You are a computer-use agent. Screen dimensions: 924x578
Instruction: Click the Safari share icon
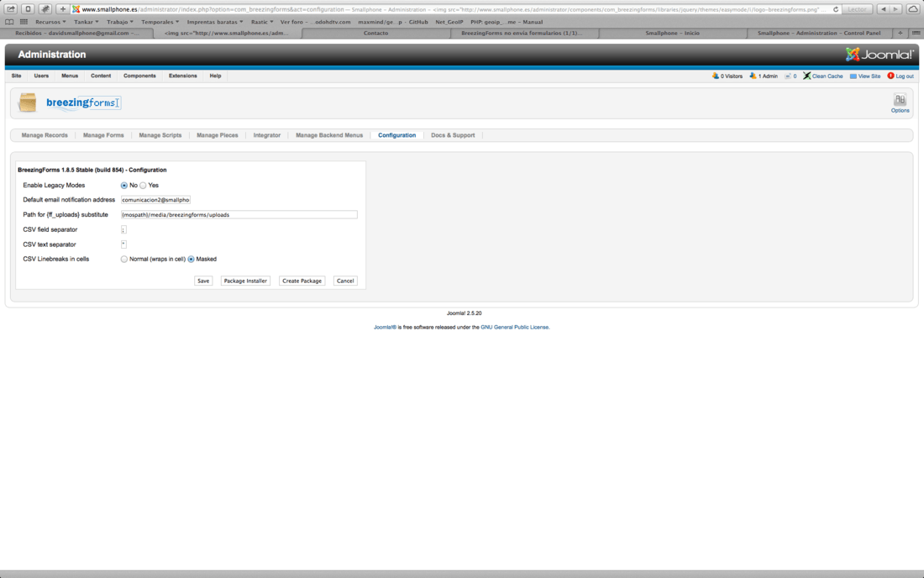click(x=11, y=9)
